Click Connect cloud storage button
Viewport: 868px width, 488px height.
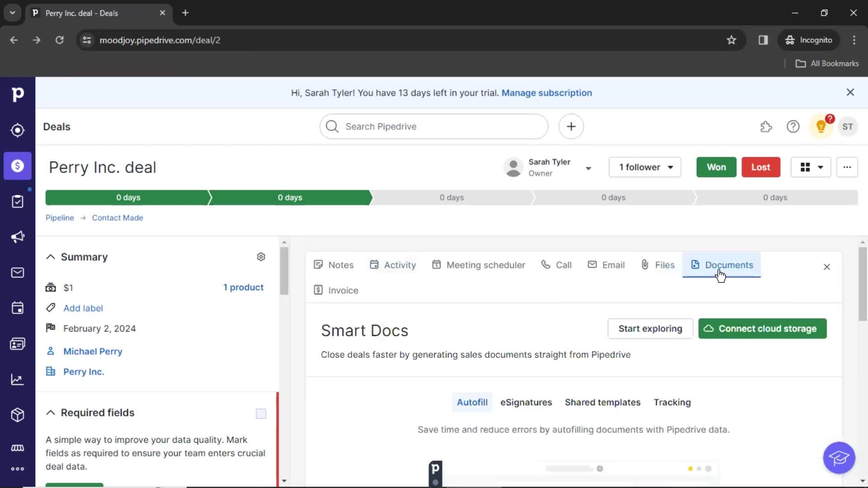[762, 328]
